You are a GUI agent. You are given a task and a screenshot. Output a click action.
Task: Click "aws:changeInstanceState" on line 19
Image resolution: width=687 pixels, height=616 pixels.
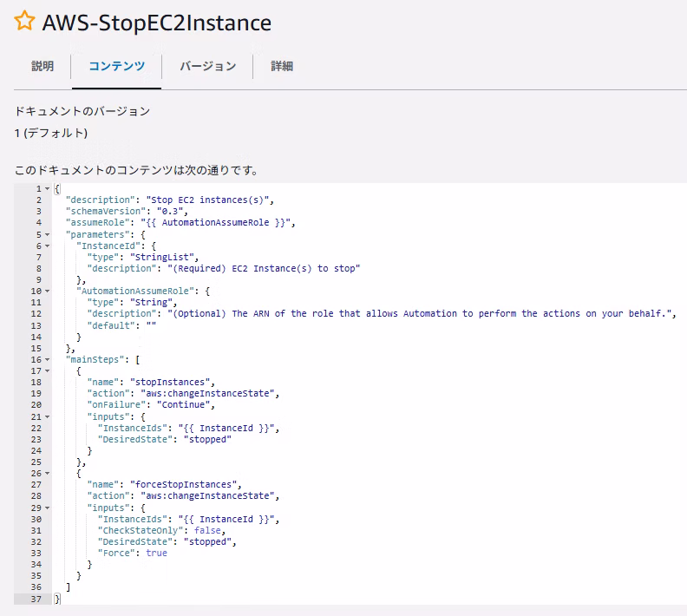point(207,393)
